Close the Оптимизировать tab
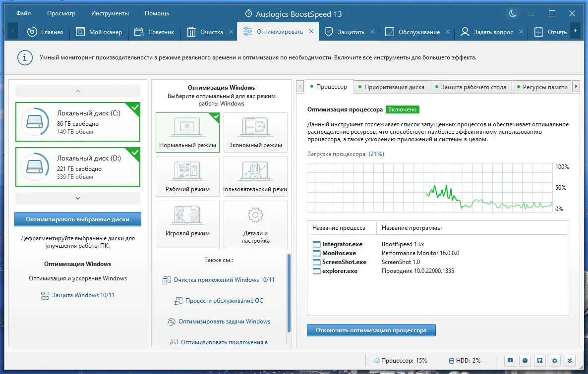This screenshot has width=588, height=374. (x=311, y=32)
